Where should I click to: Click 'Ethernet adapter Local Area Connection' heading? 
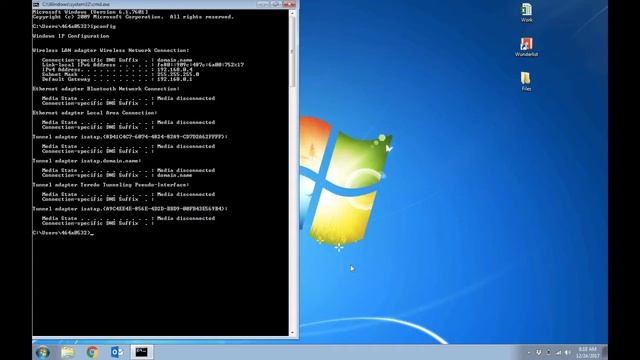[x=95, y=113]
